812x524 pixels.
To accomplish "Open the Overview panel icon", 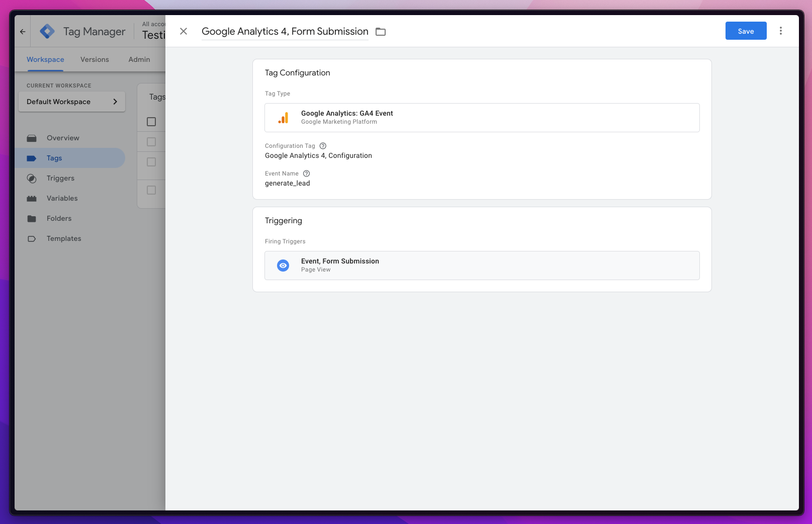I will [x=32, y=138].
